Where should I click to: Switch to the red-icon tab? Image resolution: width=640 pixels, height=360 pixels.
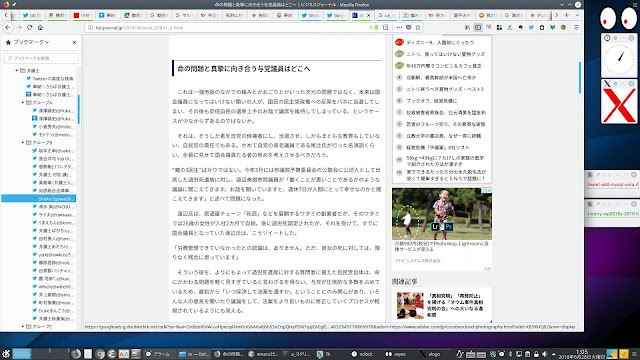click(82, 15)
